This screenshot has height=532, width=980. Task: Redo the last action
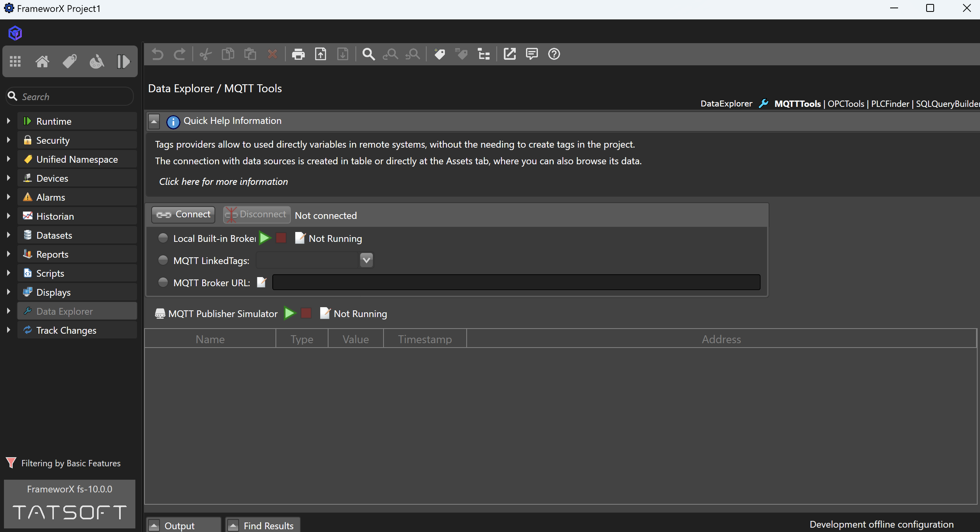click(180, 54)
